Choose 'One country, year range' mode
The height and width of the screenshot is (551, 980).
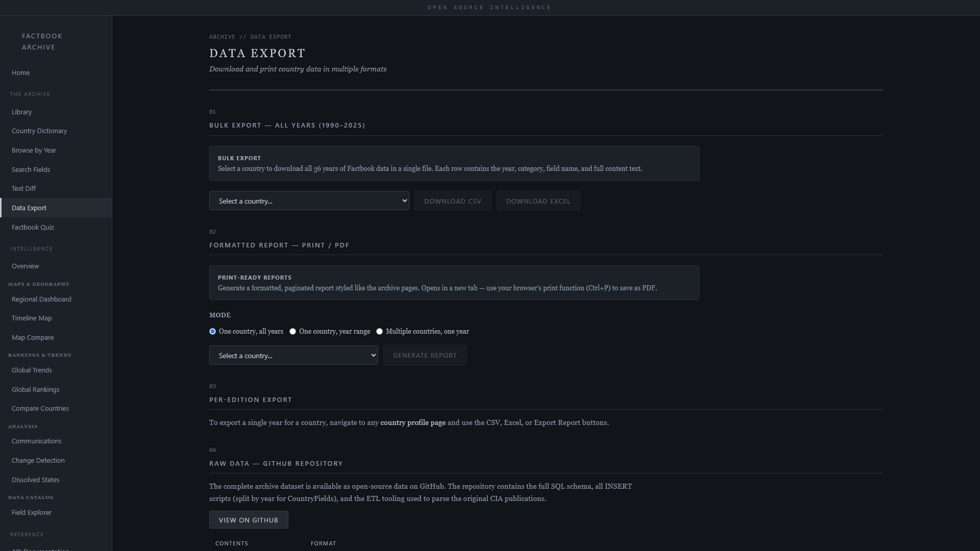coord(292,332)
